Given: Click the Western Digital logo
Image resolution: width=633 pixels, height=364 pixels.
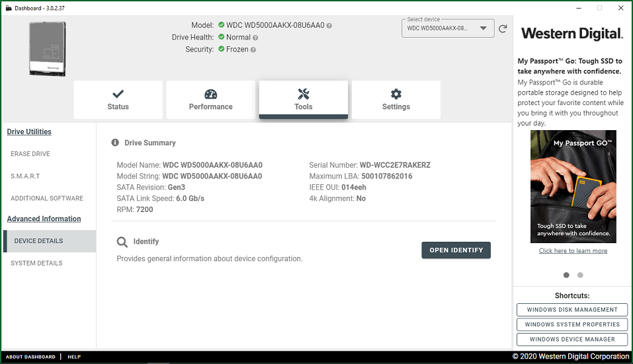Looking at the screenshot, I should tap(572, 34).
